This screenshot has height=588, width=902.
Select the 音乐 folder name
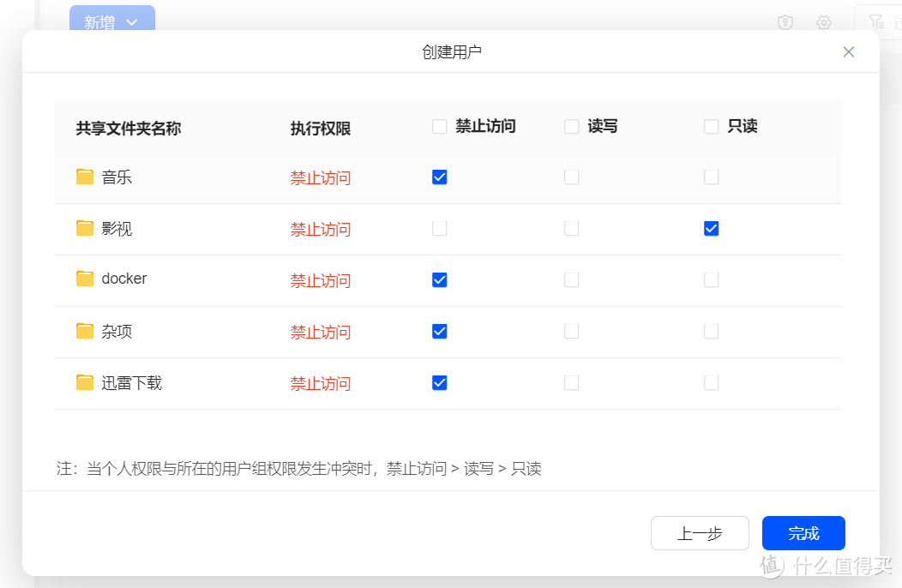(117, 177)
